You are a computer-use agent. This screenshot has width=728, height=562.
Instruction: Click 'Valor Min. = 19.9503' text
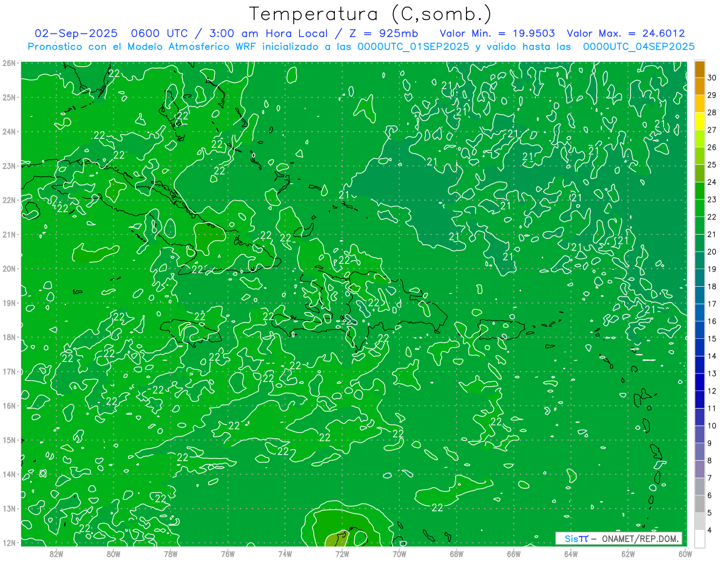tap(497, 34)
